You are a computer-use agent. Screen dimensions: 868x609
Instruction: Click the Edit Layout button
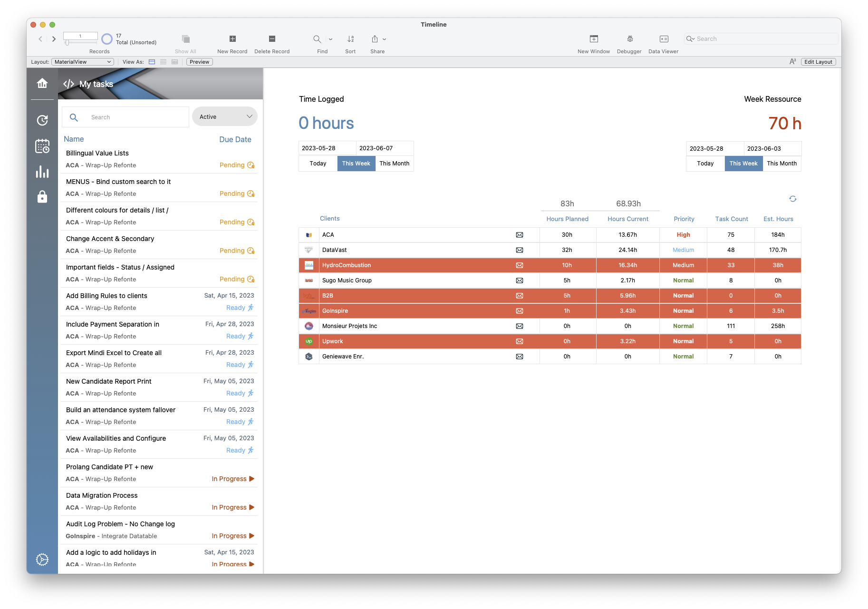click(x=818, y=61)
